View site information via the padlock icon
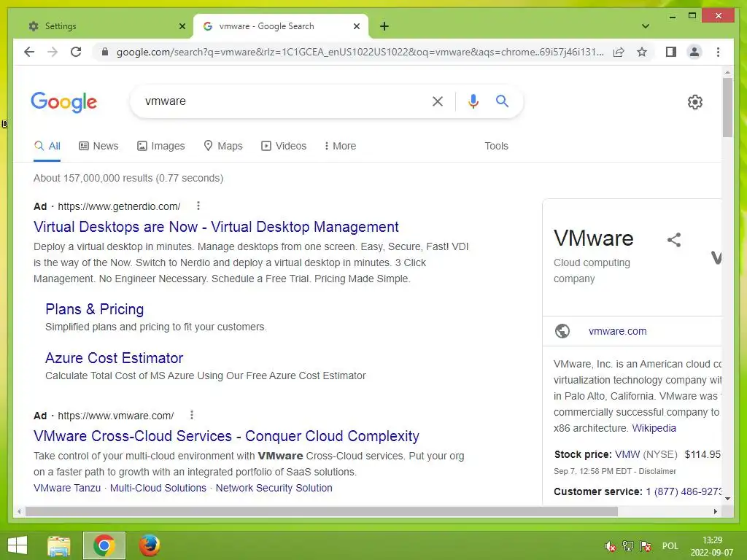This screenshot has height=560, width=747. pyautogui.click(x=105, y=52)
